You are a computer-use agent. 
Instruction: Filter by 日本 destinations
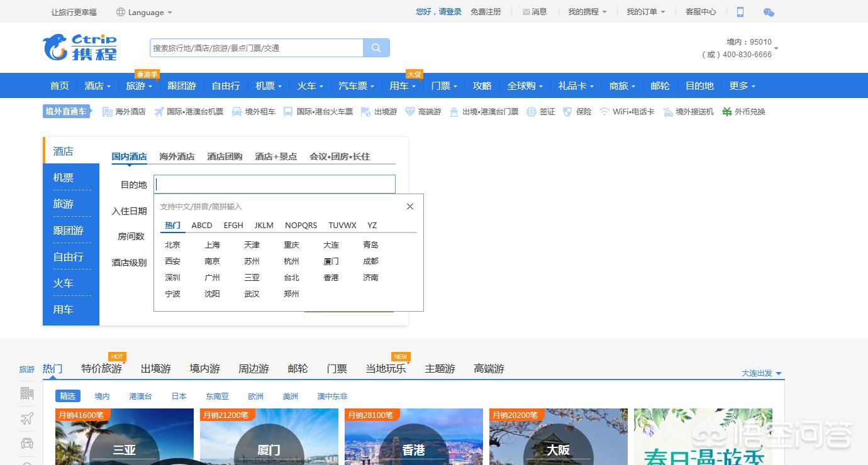click(x=179, y=396)
